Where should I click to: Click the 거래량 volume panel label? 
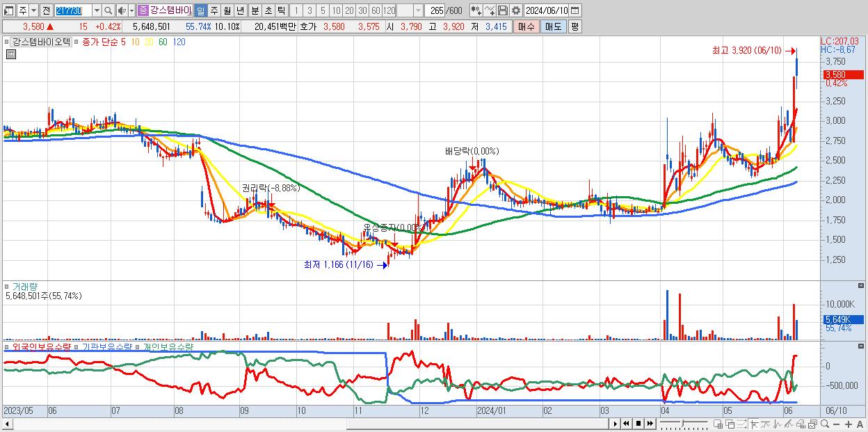coord(24,286)
